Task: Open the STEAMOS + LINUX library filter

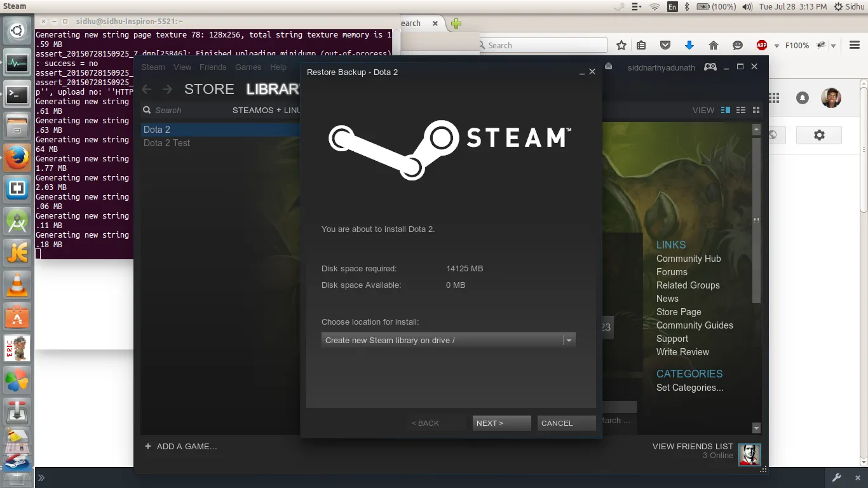Action: pyautogui.click(x=266, y=111)
